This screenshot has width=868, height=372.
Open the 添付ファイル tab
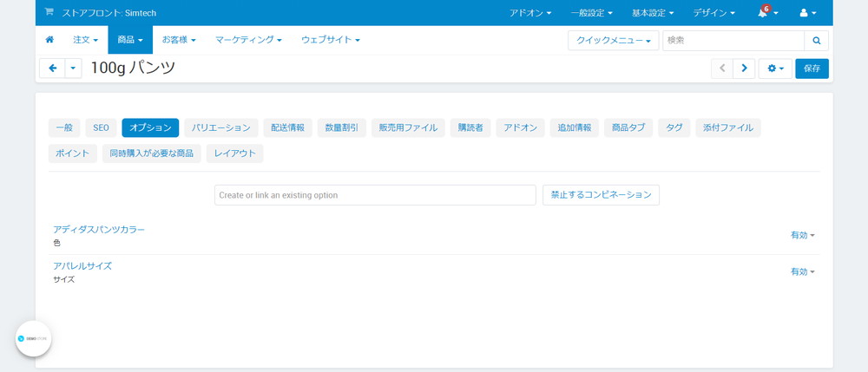point(728,127)
